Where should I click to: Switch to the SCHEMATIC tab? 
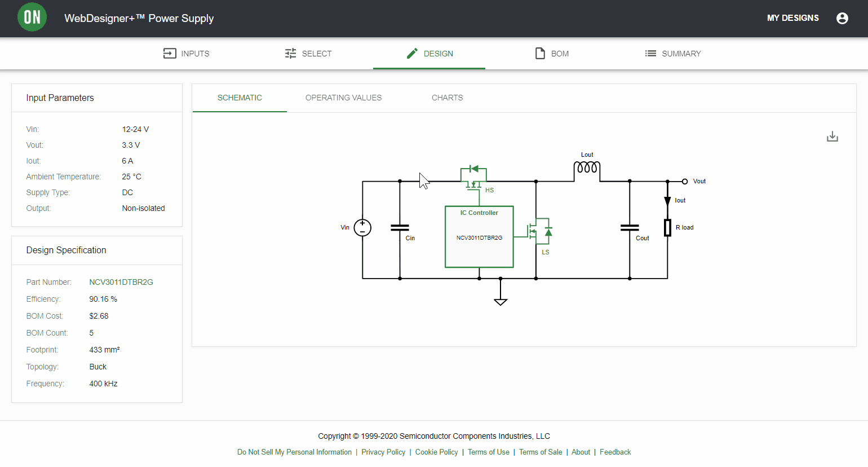click(240, 98)
